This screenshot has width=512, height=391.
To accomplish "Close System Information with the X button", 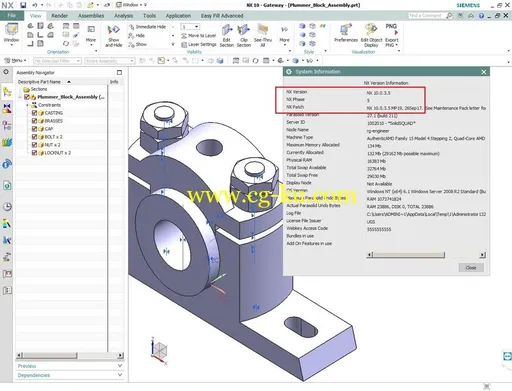I will tap(484, 72).
